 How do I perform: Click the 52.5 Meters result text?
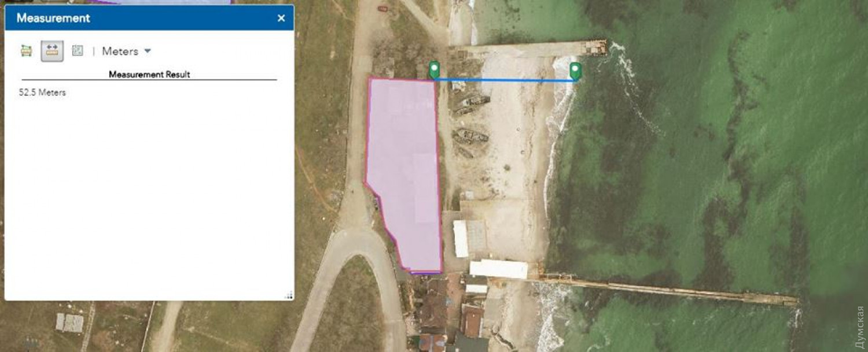pyautogui.click(x=42, y=92)
